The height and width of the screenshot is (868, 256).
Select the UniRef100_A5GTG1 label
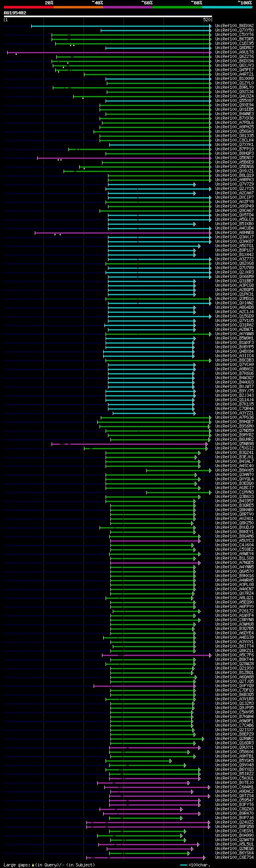point(234,246)
